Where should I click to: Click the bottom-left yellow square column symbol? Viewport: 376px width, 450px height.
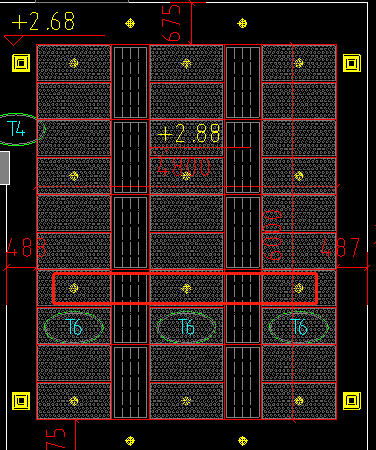click(x=21, y=401)
